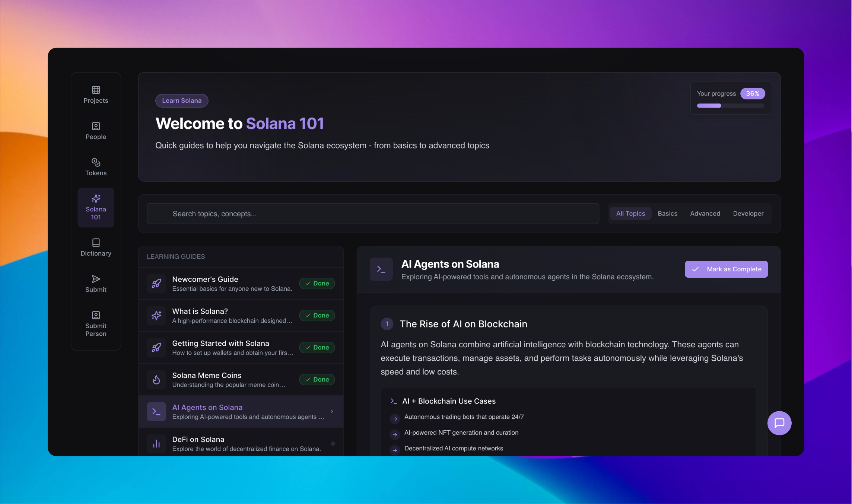852x504 pixels.
Task: Click the 36% progress badge
Action: [x=753, y=93]
